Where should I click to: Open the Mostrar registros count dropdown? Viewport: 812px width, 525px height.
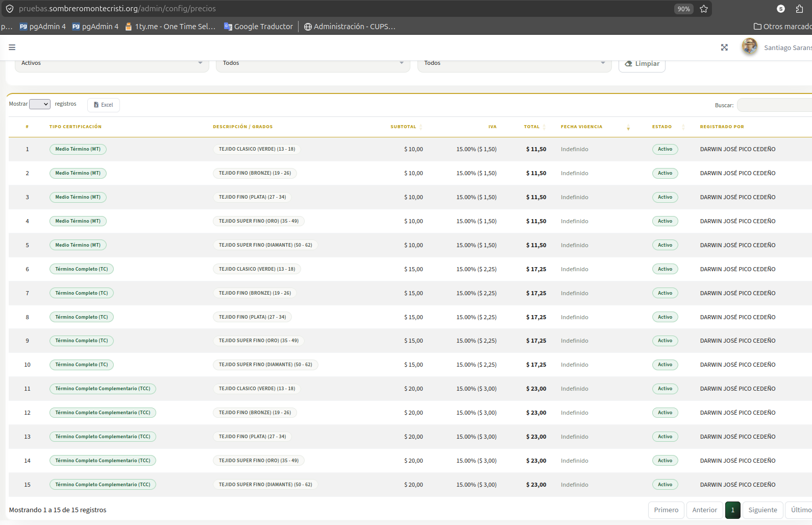click(x=40, y=104)
